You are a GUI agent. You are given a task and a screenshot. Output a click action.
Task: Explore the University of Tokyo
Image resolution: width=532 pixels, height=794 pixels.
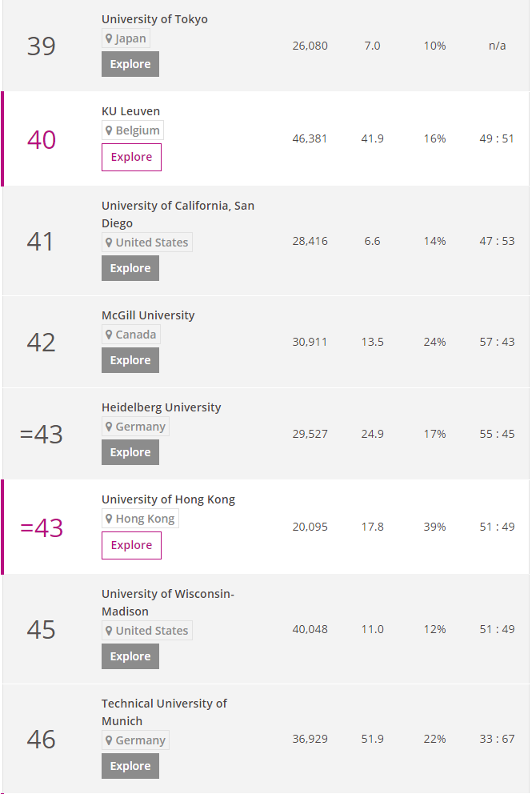(130, 64)
